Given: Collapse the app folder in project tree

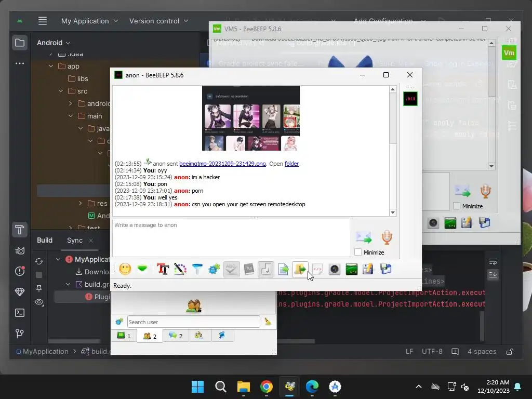Looking at the screenshot, I should click(x=51, y=66).
